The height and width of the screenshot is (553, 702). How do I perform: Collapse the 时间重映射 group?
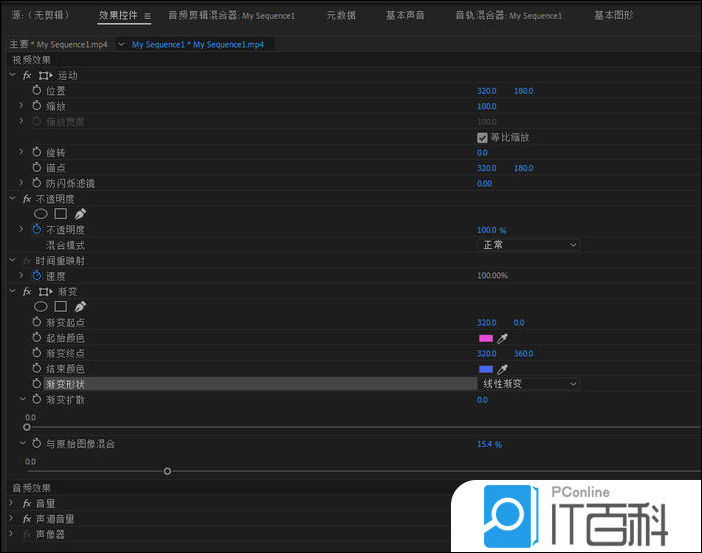[13, 261]
